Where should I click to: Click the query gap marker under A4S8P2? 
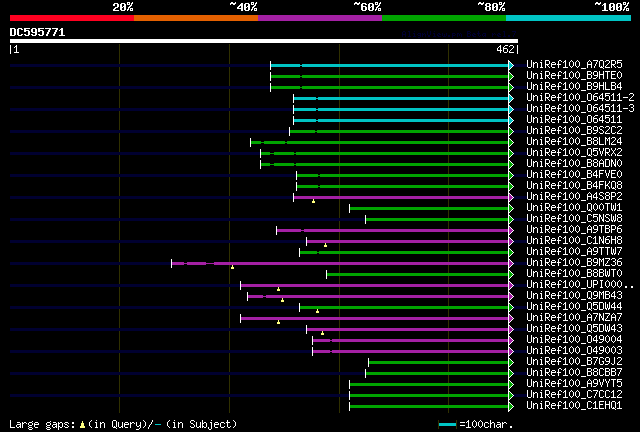(313, 201)
